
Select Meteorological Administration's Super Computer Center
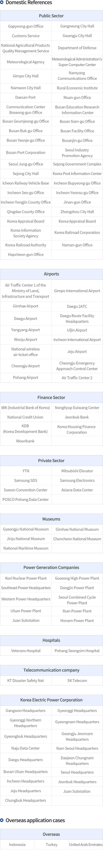coord(77,62)
